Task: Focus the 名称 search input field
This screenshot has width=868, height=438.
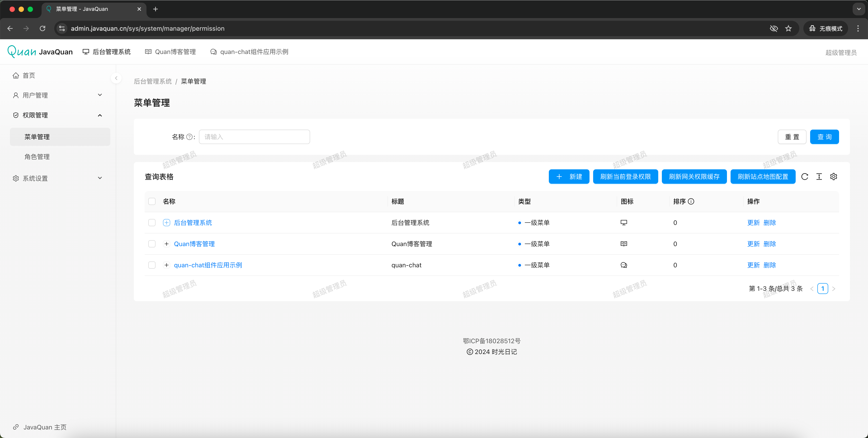Action: (254, 137)
